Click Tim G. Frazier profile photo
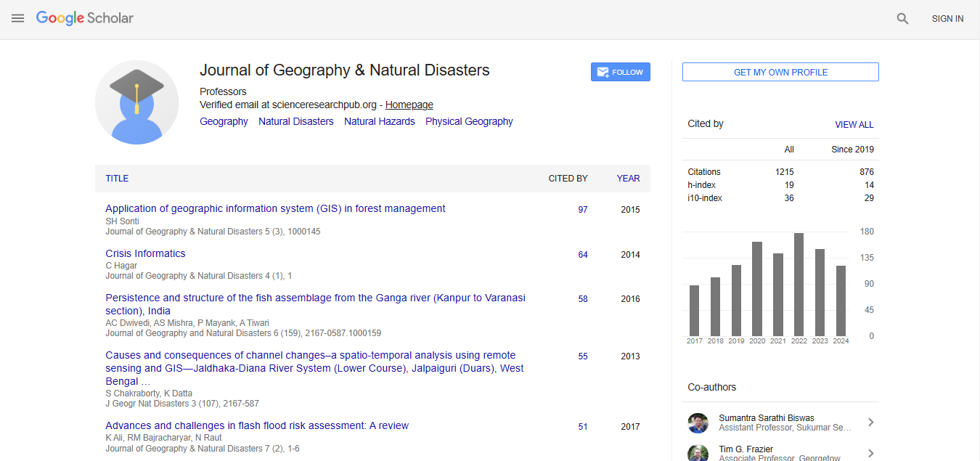980x461 pixels. click(698, 452)
